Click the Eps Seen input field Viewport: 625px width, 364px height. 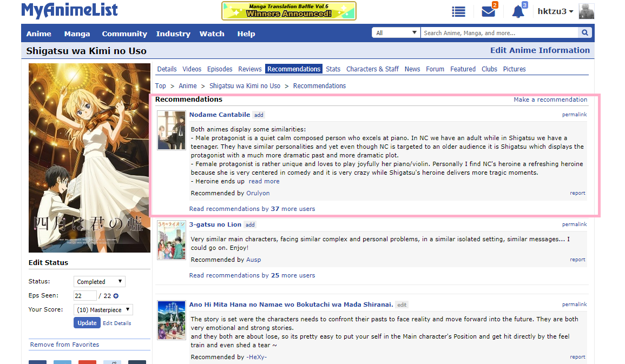point(85,296)
